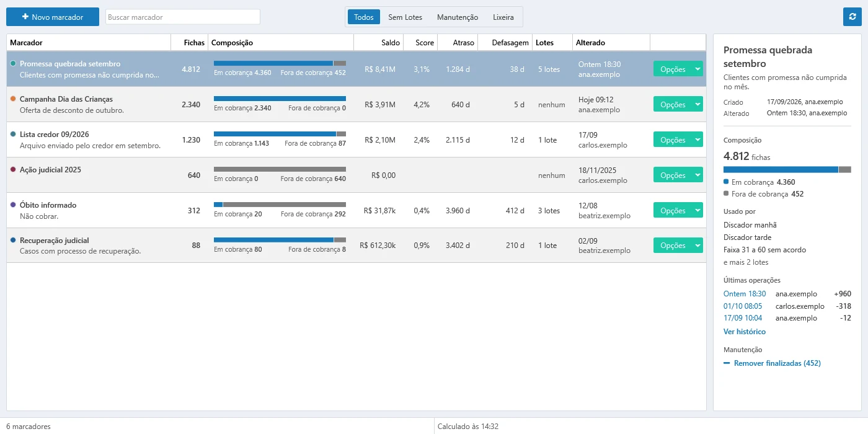Open the 01/10 08:05 operation link

point(743,306)
